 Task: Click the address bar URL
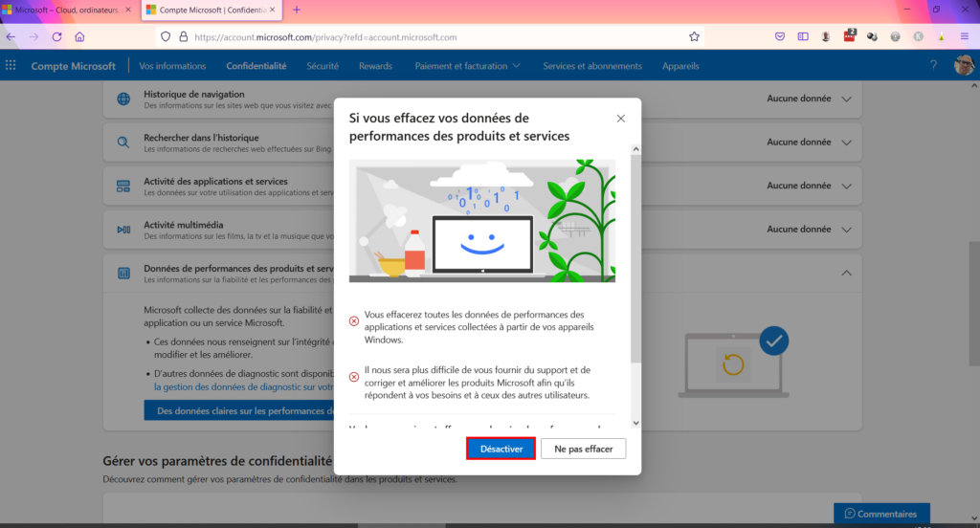(x=325, y=37)
